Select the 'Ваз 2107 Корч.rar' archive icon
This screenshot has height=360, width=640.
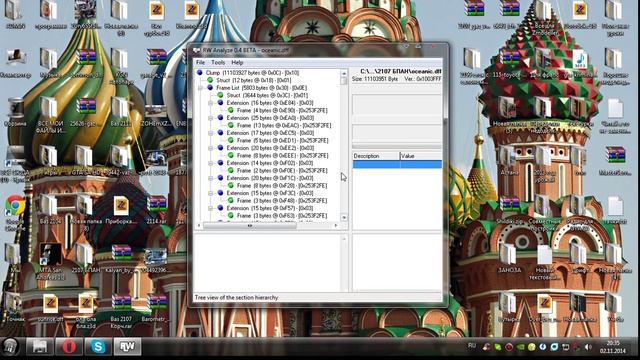point(121,311)
